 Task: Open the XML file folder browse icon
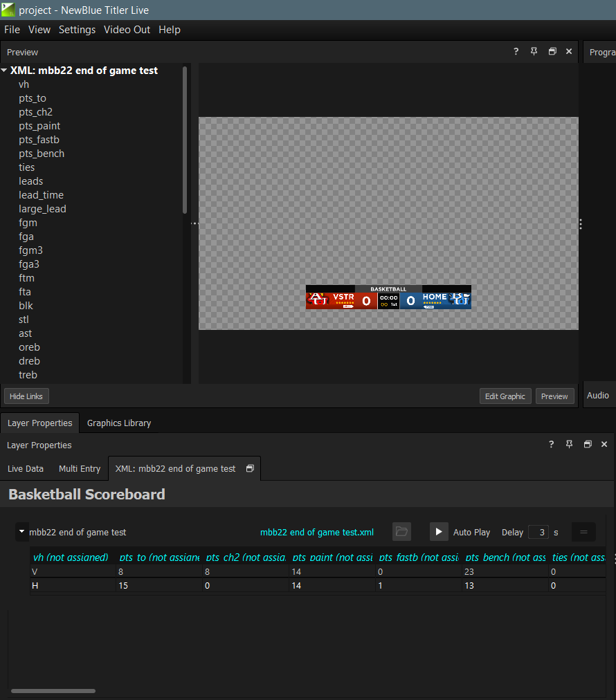click(401, 532)
